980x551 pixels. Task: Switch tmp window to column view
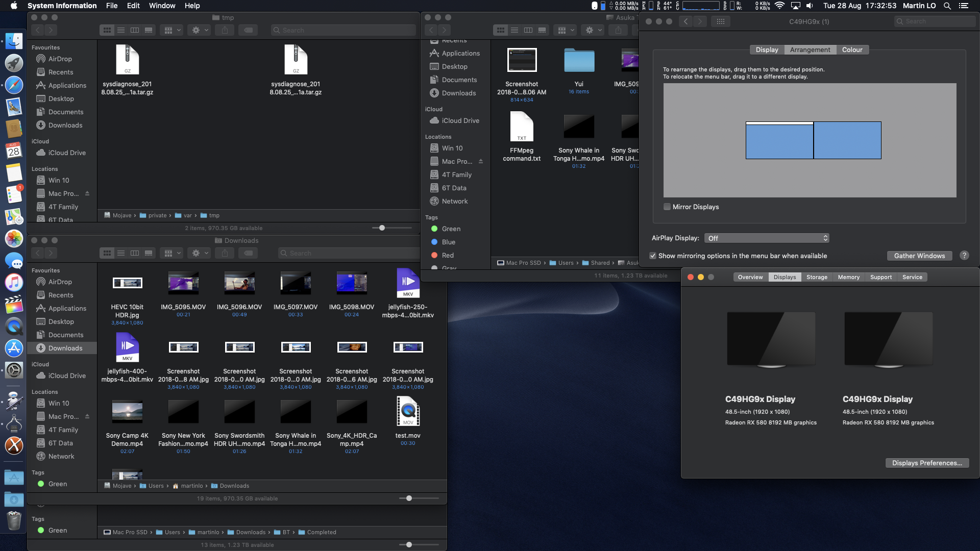[x=135, y=30]
